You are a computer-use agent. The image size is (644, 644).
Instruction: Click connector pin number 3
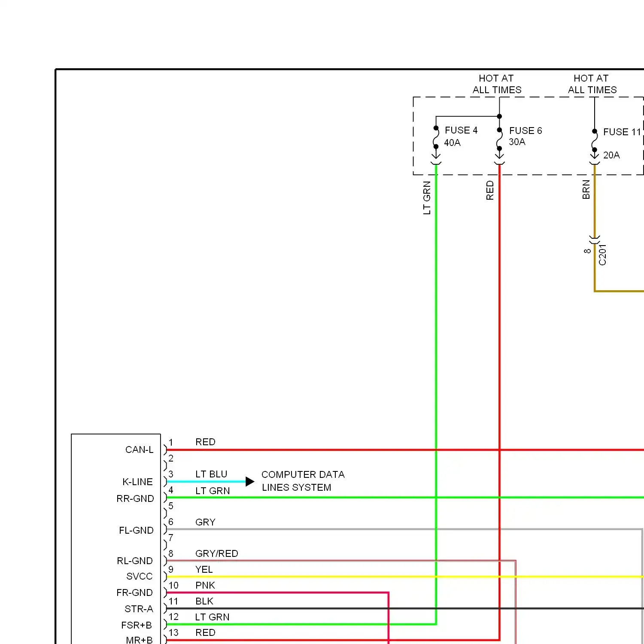(x=171, y=474)
